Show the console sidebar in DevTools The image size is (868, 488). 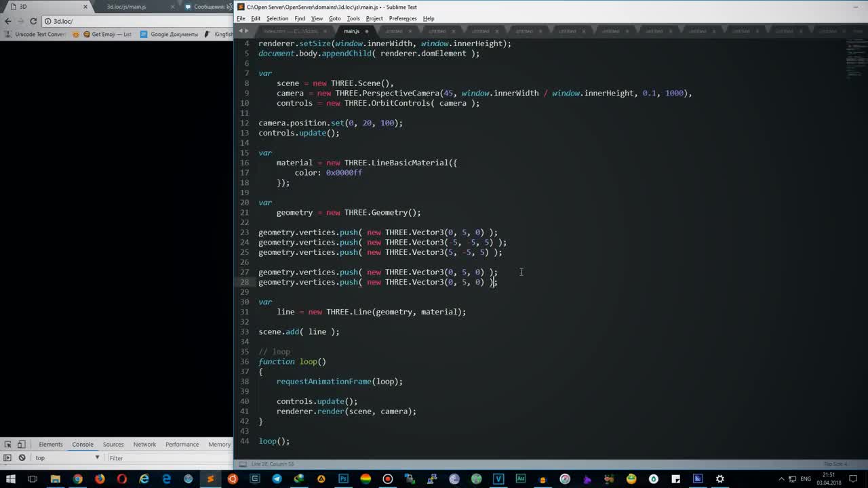tap(8, 458)
